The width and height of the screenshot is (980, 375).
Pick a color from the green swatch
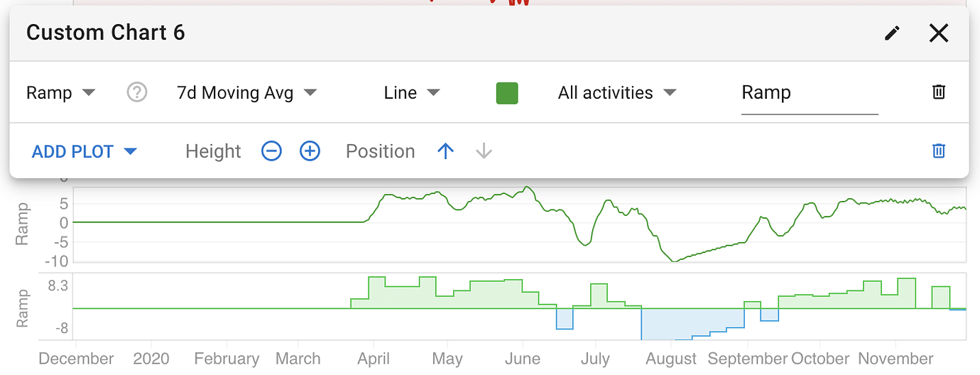[507, 93]
